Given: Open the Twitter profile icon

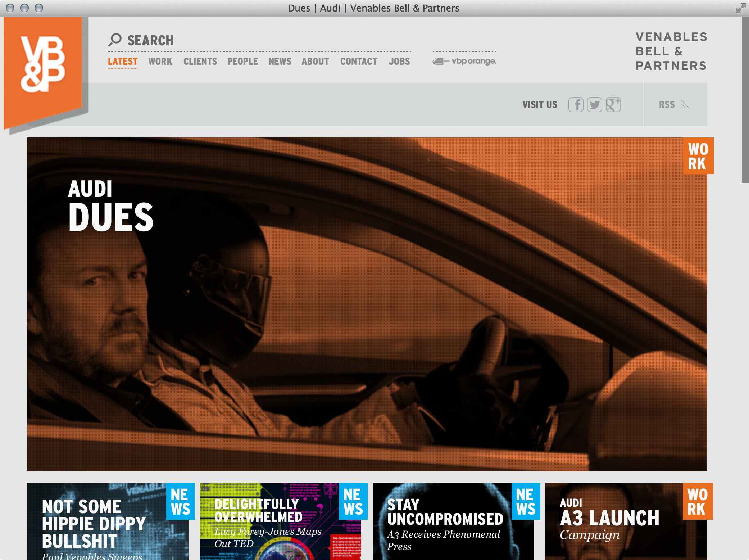Looking at the screenshot, I should pyautogui.click(x=594, y=105).
